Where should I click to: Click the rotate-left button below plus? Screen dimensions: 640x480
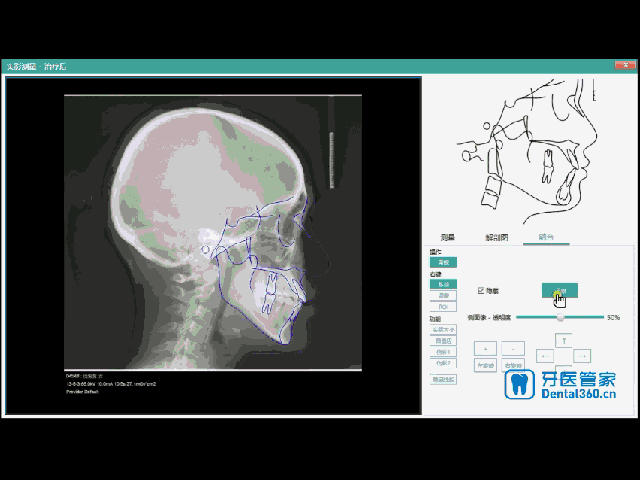(485, 365)
